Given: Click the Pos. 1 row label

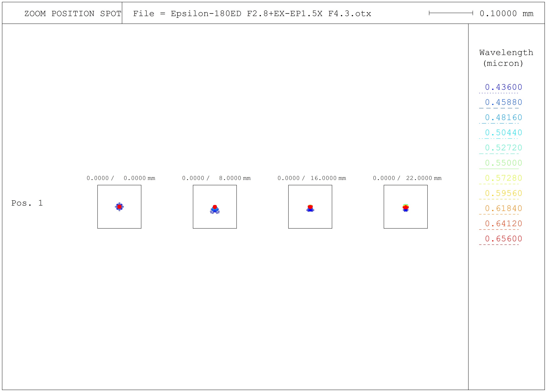Looking at the screenshot, I should tap(27, 203).
